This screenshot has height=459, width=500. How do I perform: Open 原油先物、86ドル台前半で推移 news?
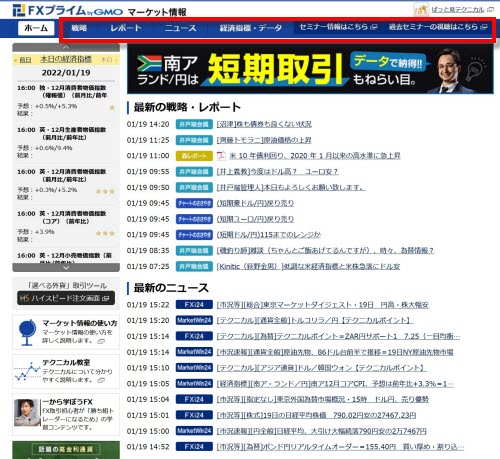point(335,352)
